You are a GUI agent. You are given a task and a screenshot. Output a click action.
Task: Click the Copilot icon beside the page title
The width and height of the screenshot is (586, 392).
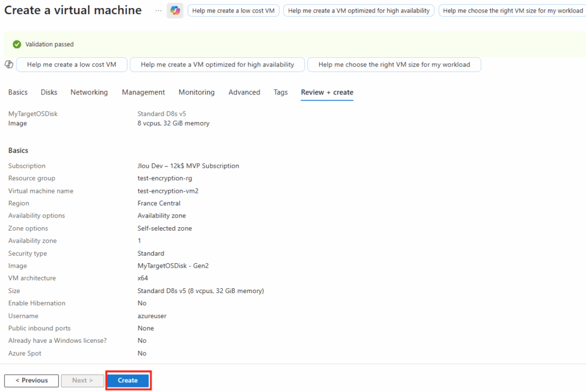(175, 10)
